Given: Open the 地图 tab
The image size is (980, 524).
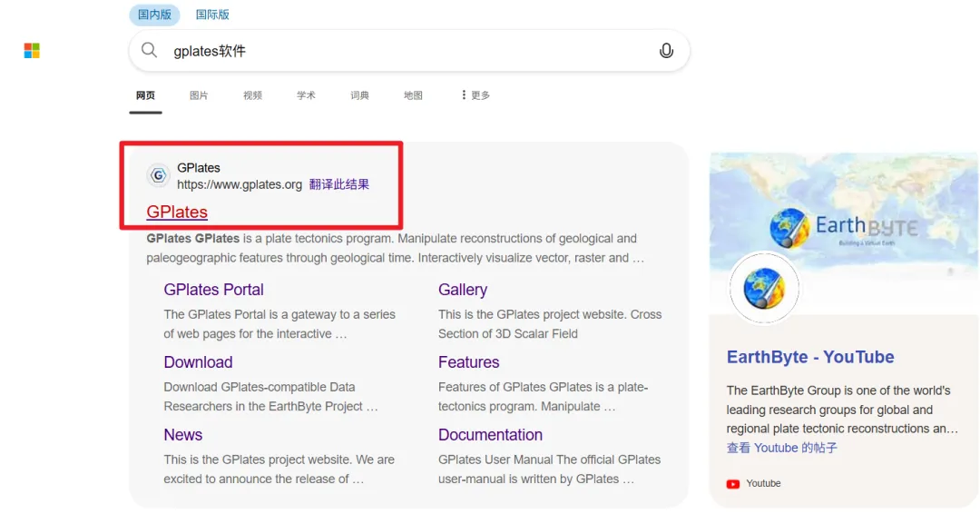Looking at the screenshot, I should [413, 95].
